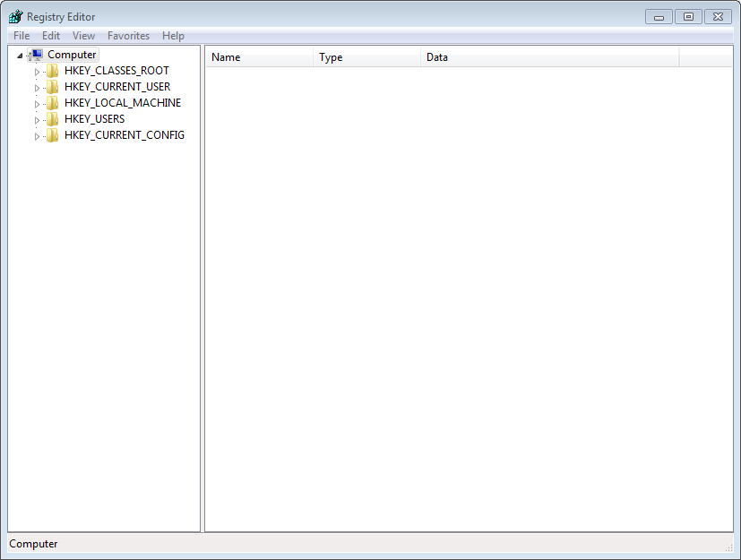This screenshot has width=741, height=560.
Task: Click the HKEY_CURRENT_USER folder icon
Action: pyautogui.click(x=53, y=87)
